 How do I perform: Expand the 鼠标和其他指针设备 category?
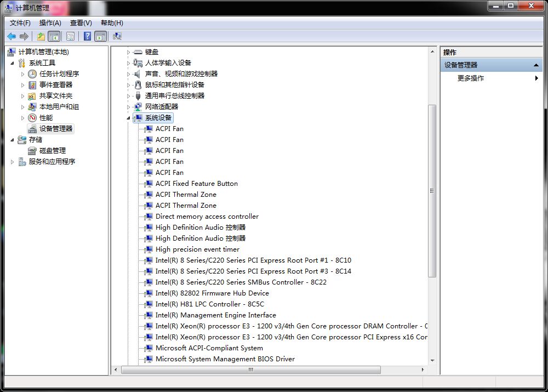point(128,86)
